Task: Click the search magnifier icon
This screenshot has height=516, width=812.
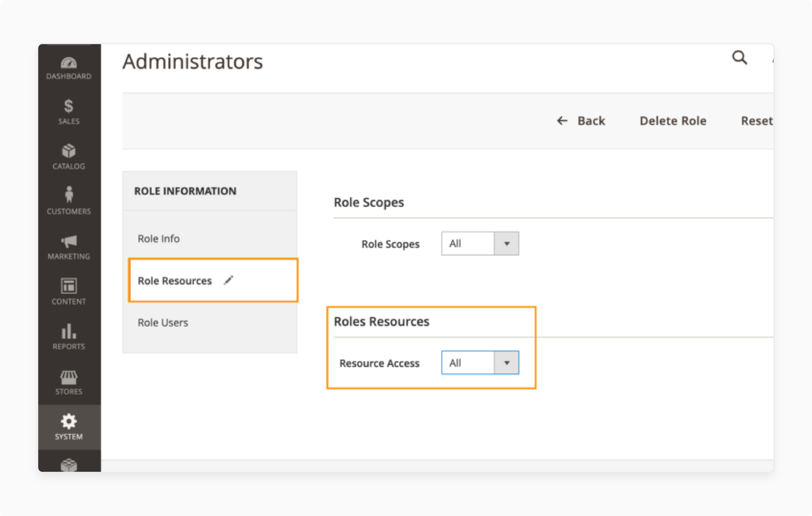Action: click(739, 58)
